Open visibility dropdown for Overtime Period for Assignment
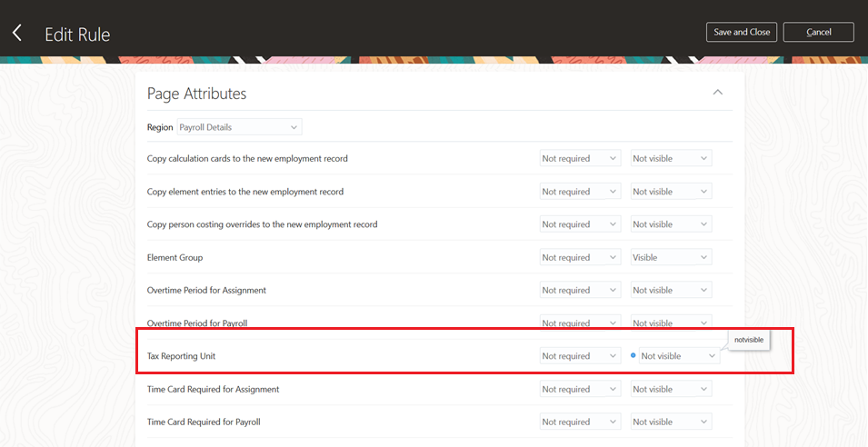The height and width of the screenshot is (447, 868). coord(671,291)
